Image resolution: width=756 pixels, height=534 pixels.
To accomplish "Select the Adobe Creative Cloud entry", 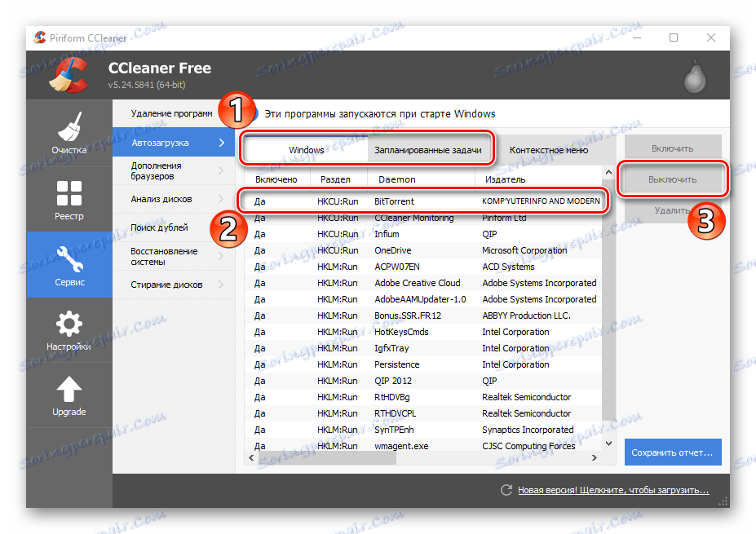I will [x=423, y=283].
